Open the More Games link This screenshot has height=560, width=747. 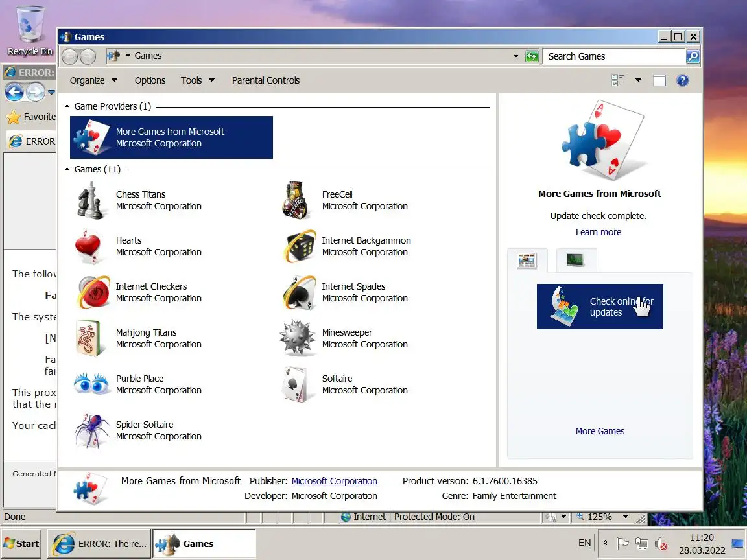600,431
